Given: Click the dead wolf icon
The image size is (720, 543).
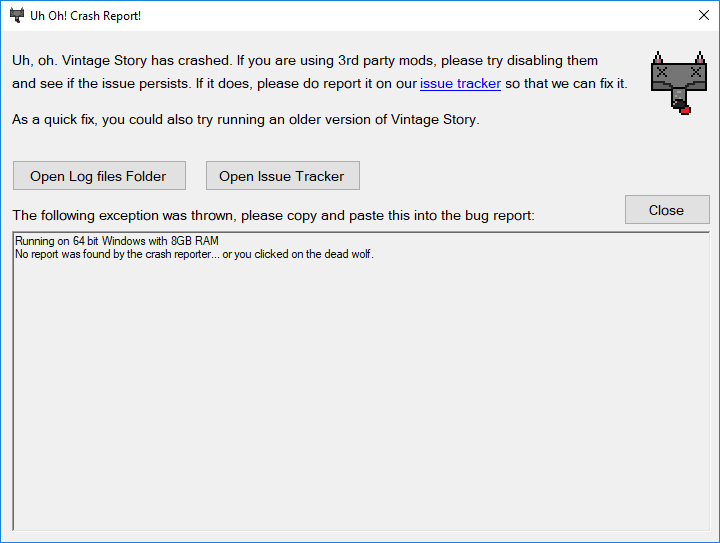Looking at the screenshot, I should [x=679, y=83].
